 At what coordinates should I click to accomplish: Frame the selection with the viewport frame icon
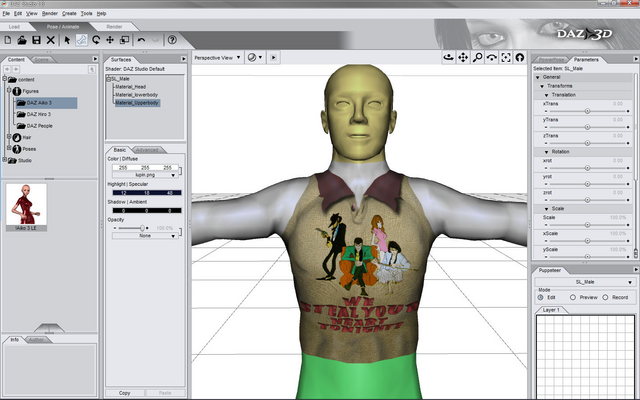point(506,58)
